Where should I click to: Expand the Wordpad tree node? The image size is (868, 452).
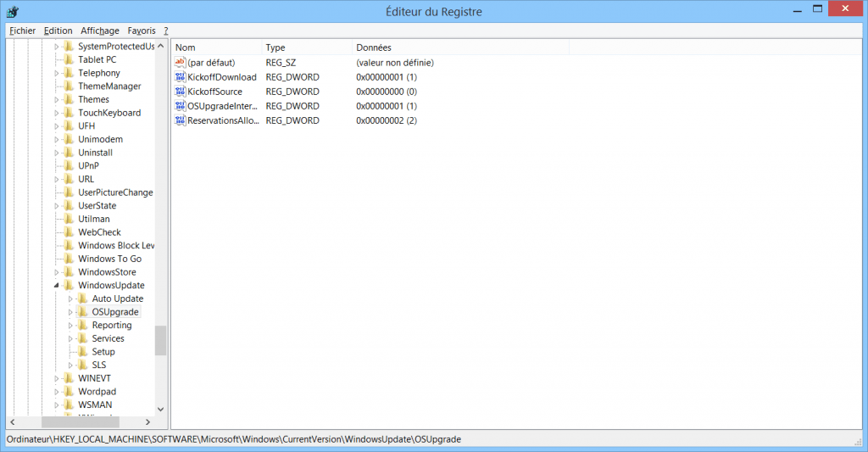coord(57,392)
